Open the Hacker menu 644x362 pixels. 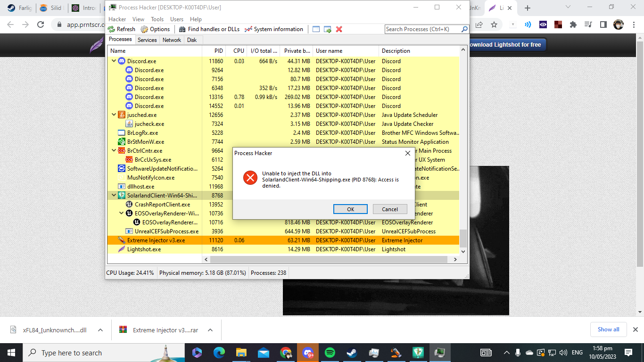[117, 19]
